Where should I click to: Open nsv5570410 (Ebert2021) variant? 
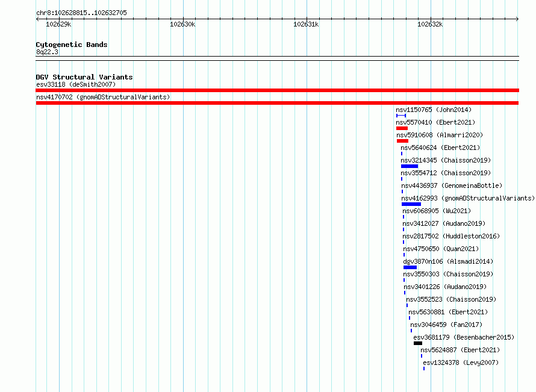pos(435,122)
